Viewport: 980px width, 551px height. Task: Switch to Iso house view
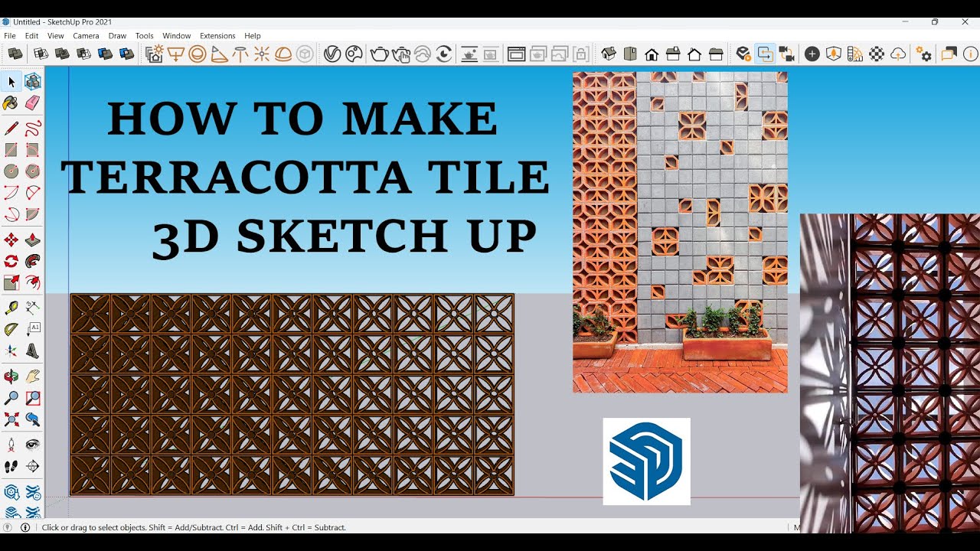(609, 54)
